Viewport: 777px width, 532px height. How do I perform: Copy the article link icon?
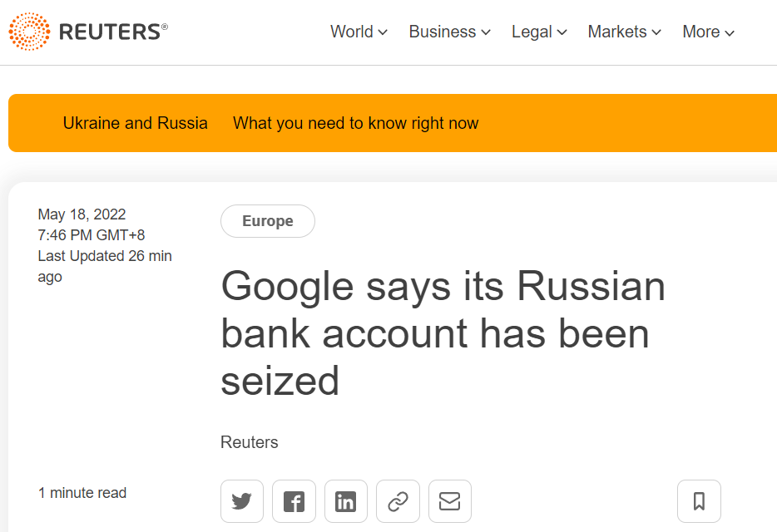(398, 500)
